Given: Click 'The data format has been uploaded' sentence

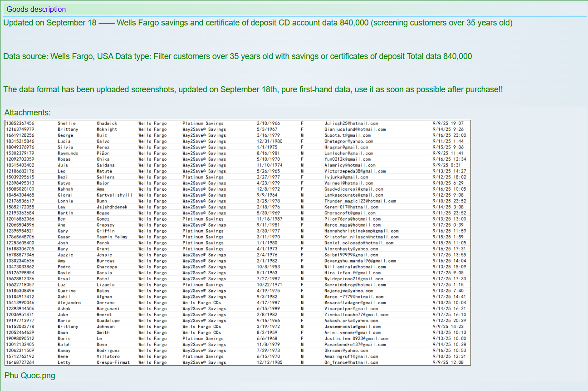Looking at the screenshot, I should 89,89.
